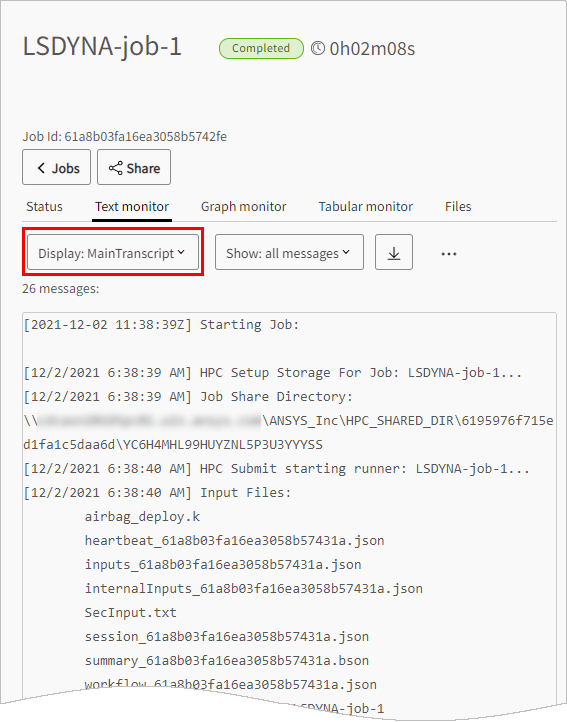Expand the Display: MainTranscript dropdown

[113, 252]
